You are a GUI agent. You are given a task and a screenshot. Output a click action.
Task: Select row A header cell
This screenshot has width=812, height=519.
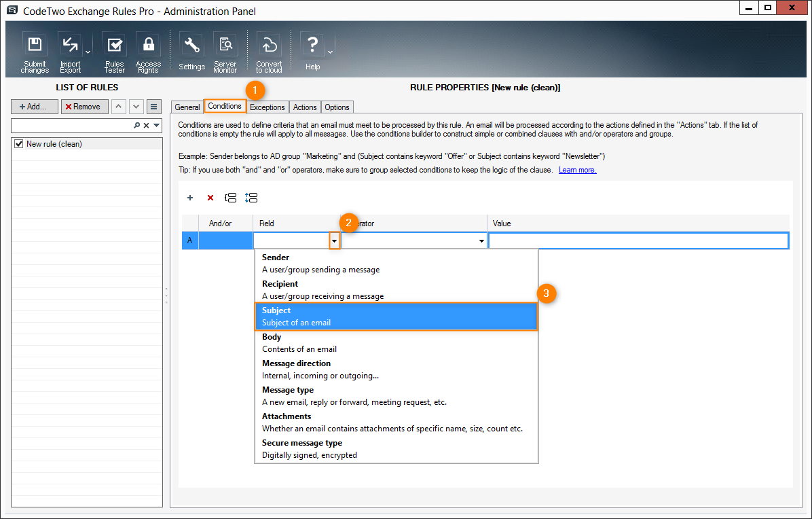(x=190, y=240)
